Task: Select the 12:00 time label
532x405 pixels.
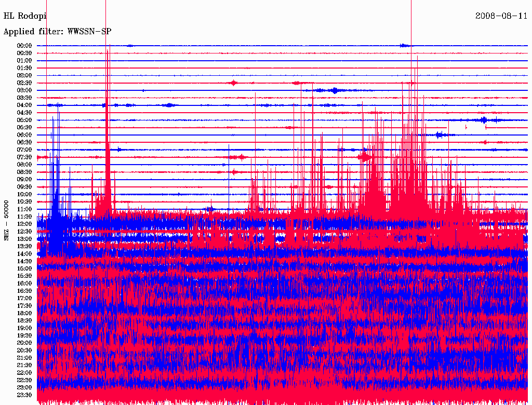Action: tap(24, 224)
